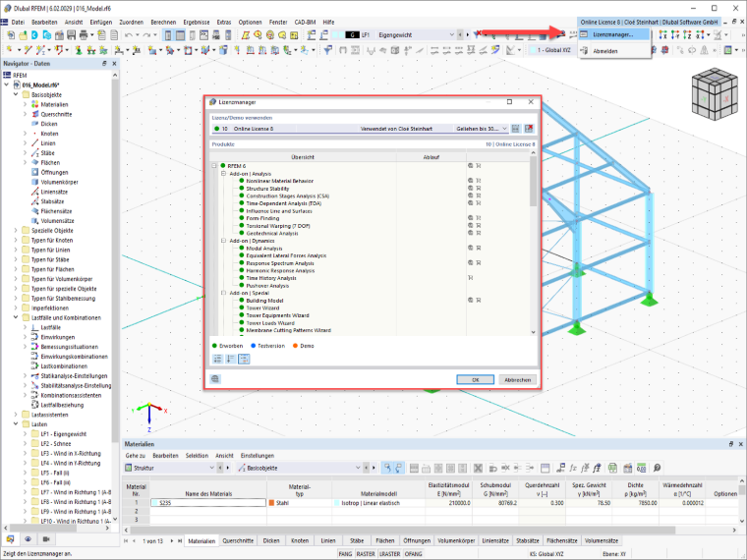Screen dimensions: 747x560
Task: Select LF3 - Wind in X-Richtung
Action: coord(71,453)
